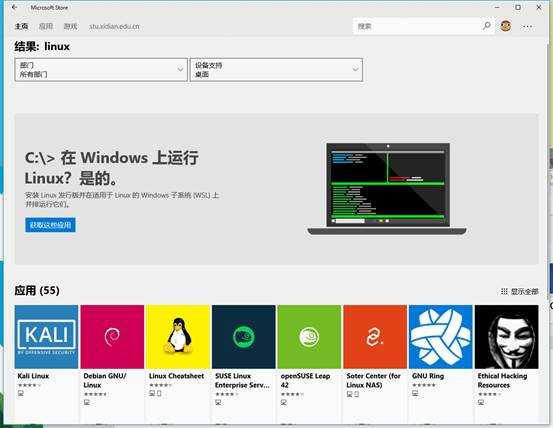Click the blue 获取这些应用 button
This screenshot has width=553, height=428.
[x=50, y=225]
